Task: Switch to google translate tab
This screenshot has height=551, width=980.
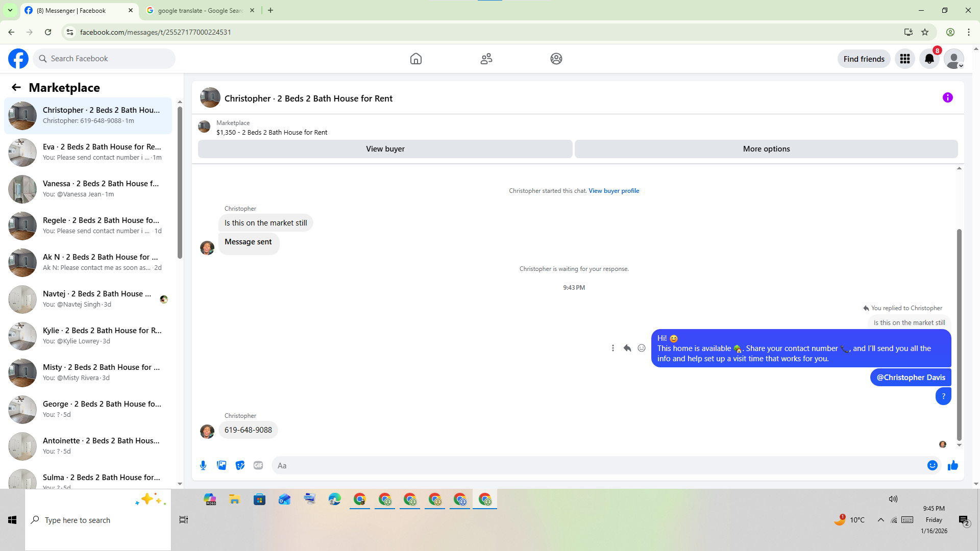Action: (x=199, y=10)
